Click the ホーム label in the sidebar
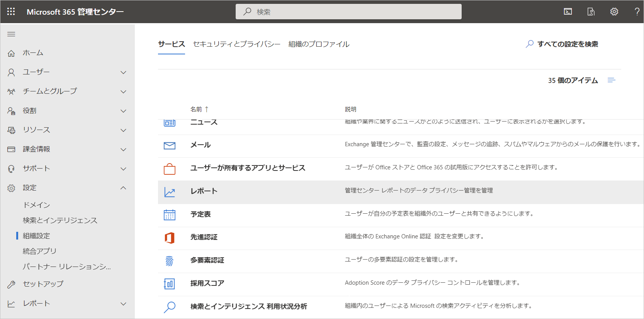This screenshot has height=319, width=644. pyautogui.click(x=33, y=53)
